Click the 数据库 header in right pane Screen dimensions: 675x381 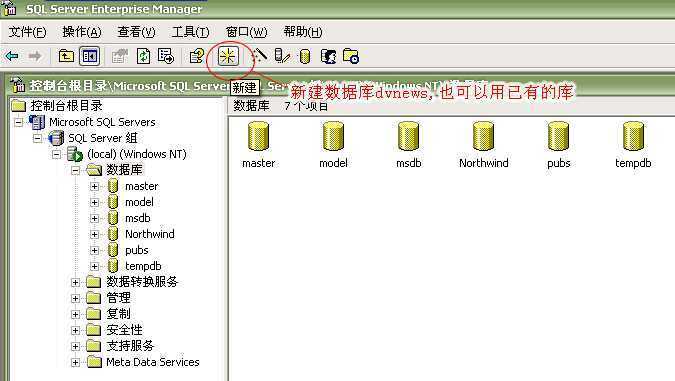pyautogui.click(x=251, y=106)
